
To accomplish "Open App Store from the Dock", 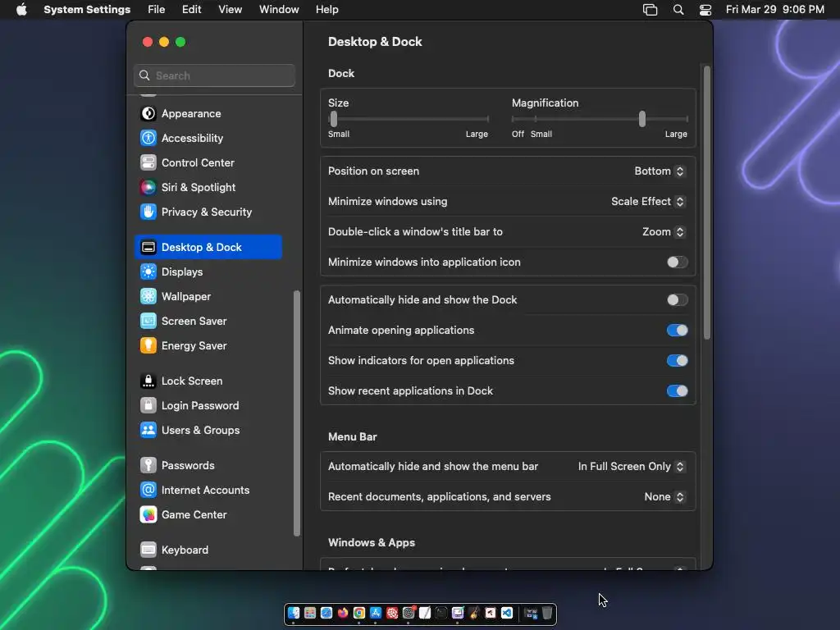I will point(376,613).
